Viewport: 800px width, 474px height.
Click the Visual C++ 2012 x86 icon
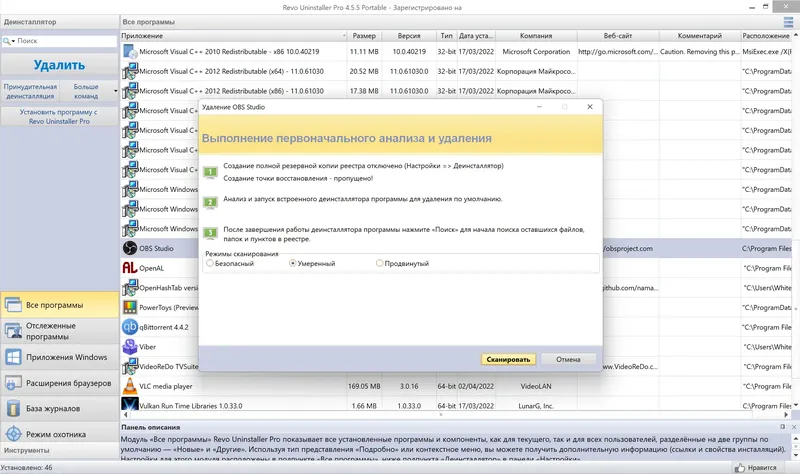coord(130,91)
